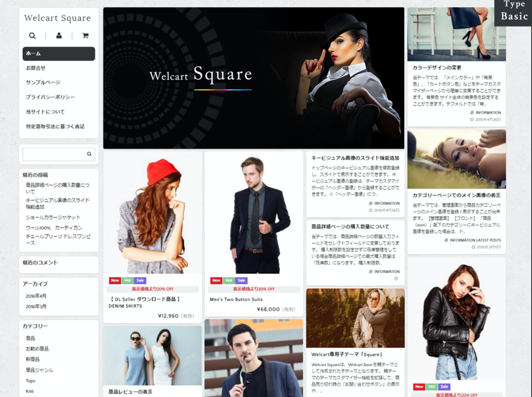532x397 pixels.
Task: Click the Welcart Square site title
Action: pyautogui.click(x=58, y=18)
